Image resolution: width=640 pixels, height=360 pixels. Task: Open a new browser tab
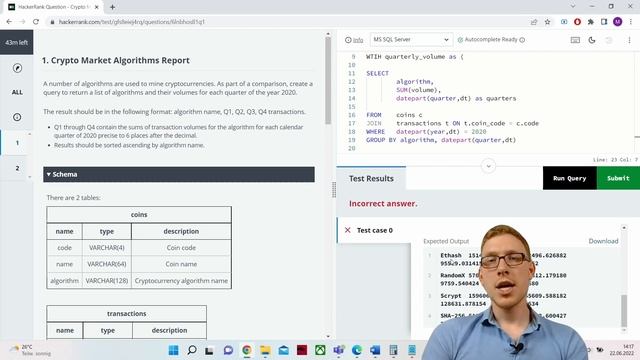click(x=112, y=7)
